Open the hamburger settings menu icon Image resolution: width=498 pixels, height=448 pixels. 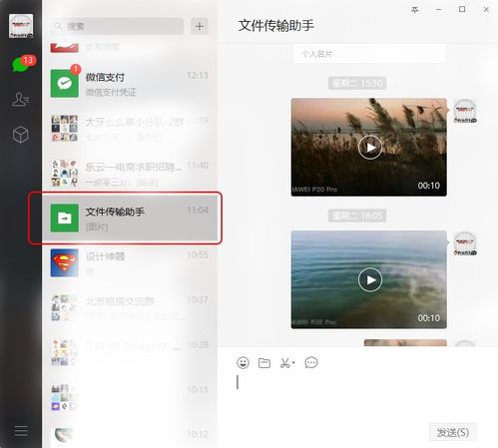click(x=21, y=431)
